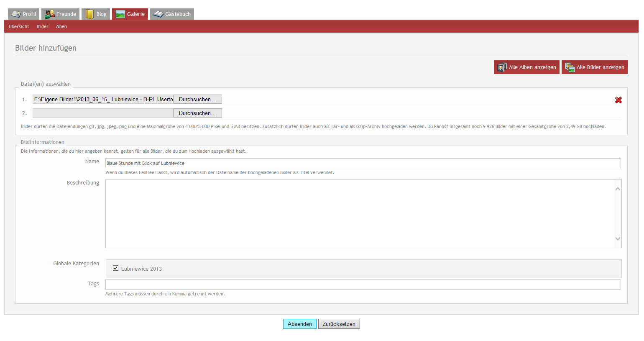644x341 pixels.
Task: Click the Blog notebook icon
Action: pyautogui.click(x=89, y=14)
